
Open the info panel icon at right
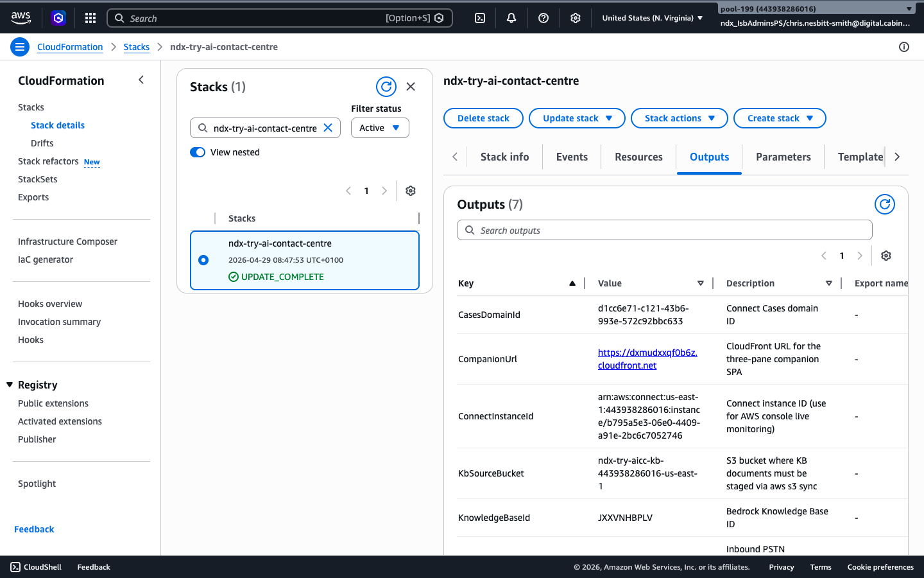click(x=904, y=47)
